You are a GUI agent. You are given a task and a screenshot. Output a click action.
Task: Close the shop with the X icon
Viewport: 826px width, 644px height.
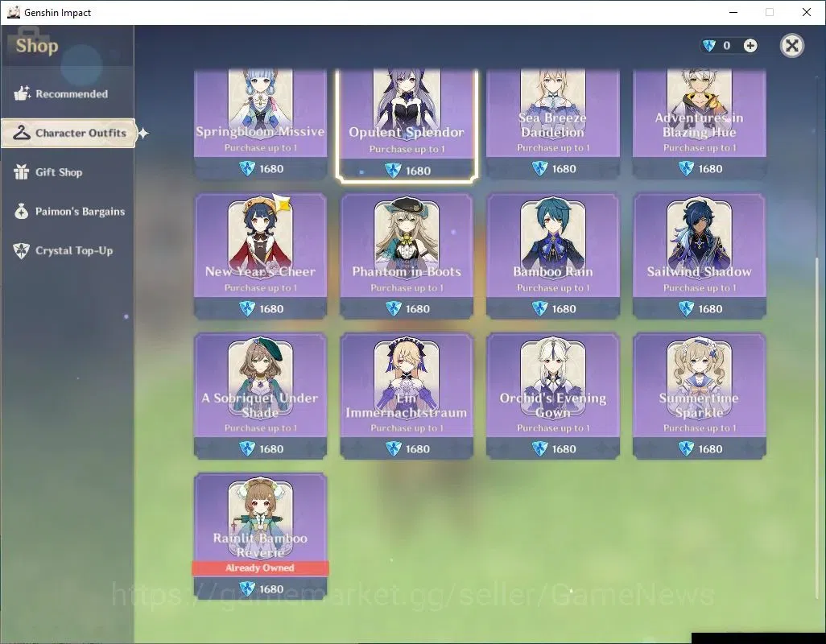(x=791, y=46)
